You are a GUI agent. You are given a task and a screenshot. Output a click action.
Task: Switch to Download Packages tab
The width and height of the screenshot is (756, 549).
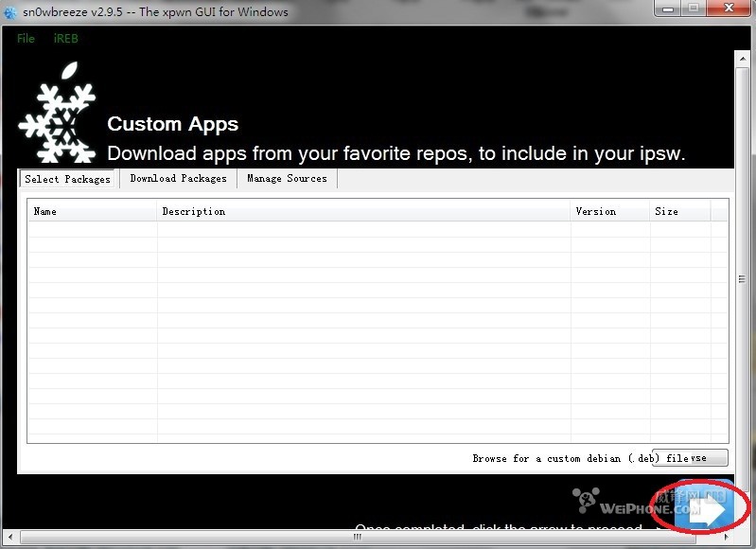click(179, 179)
